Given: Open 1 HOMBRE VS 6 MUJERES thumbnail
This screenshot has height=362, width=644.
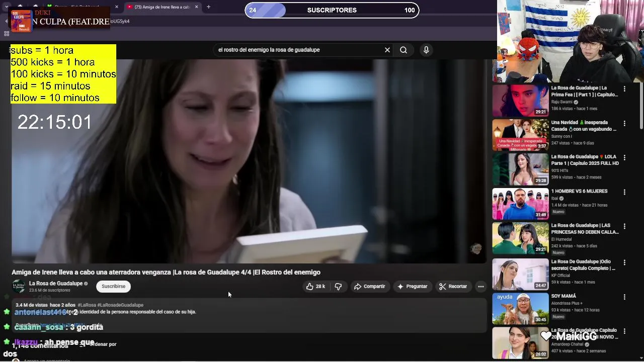Looking at the screenshot, I should coord(520,204).
